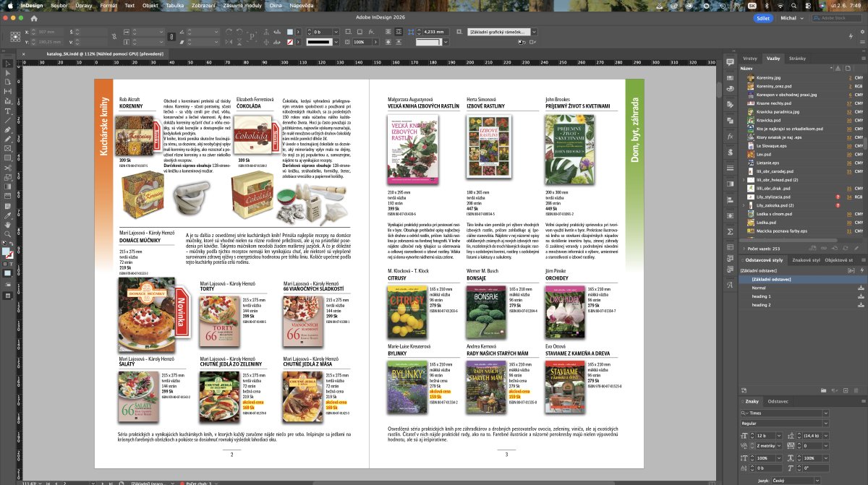Click the stroke color swatch in control bar
This screenshot has height=485, width=868.
289,42
